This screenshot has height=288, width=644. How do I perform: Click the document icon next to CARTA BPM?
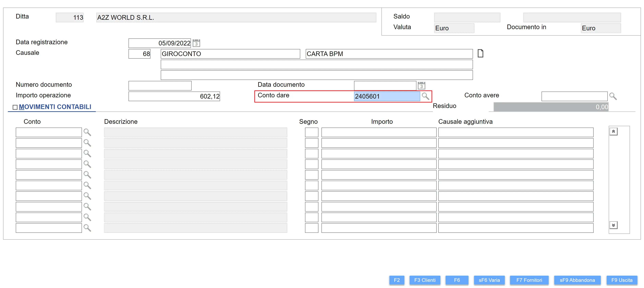(x=480, y=53)
